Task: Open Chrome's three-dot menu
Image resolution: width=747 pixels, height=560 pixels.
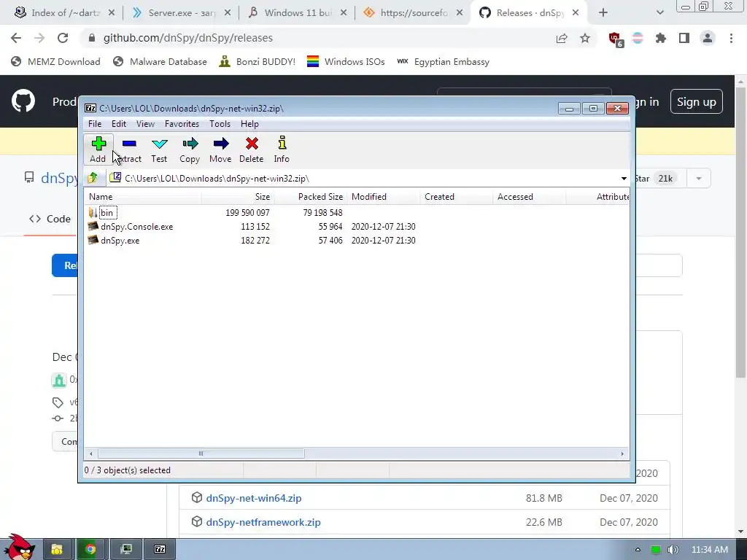Action: (x=731, y=39)
